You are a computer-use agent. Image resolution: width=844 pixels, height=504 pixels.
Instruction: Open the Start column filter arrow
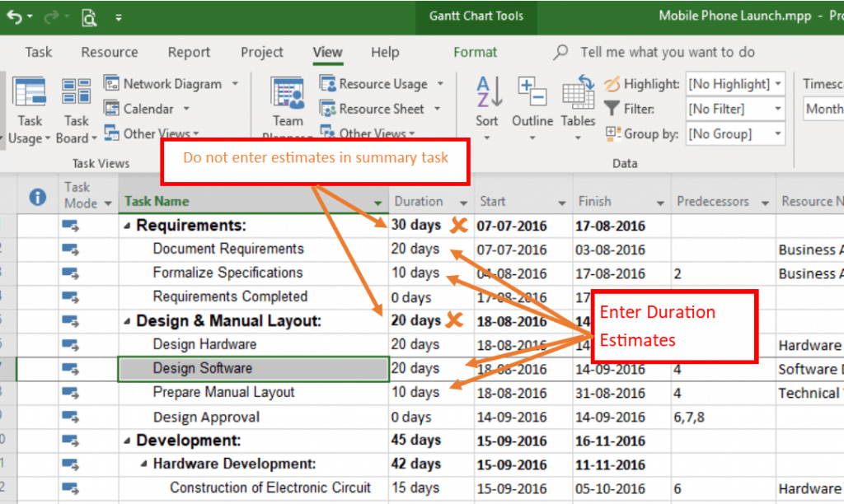pyautogui.click(x=562, y=203)
